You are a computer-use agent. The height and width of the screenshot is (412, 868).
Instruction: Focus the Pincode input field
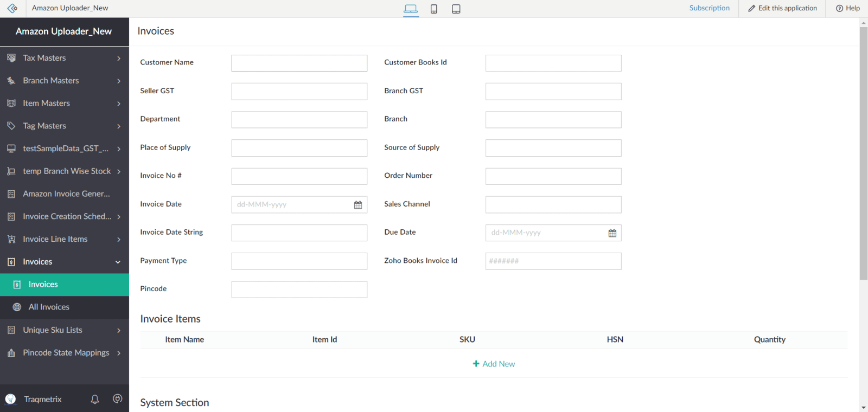click(x=299, y=289)
